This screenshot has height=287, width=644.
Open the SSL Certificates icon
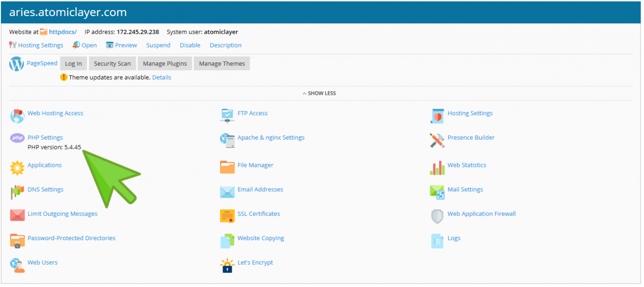[227, 216]
